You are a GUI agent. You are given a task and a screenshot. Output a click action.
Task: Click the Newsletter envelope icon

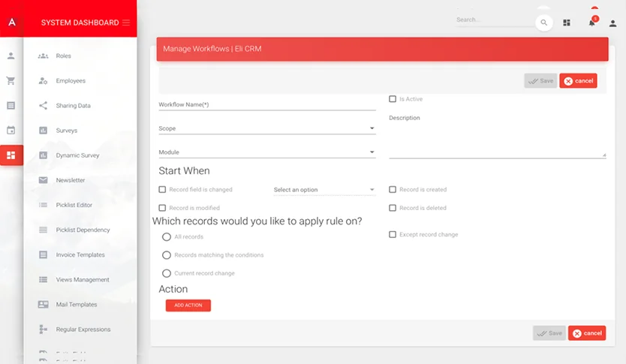pyautogui.click(x=43, y=180)
